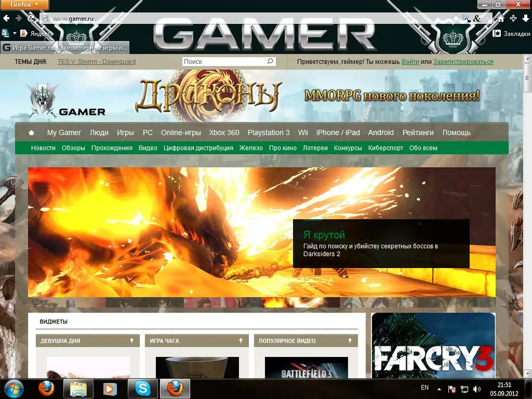Open the Android section
Image resolution: width=532 pixels, height=399 pixels.
(x=381, y=132)
